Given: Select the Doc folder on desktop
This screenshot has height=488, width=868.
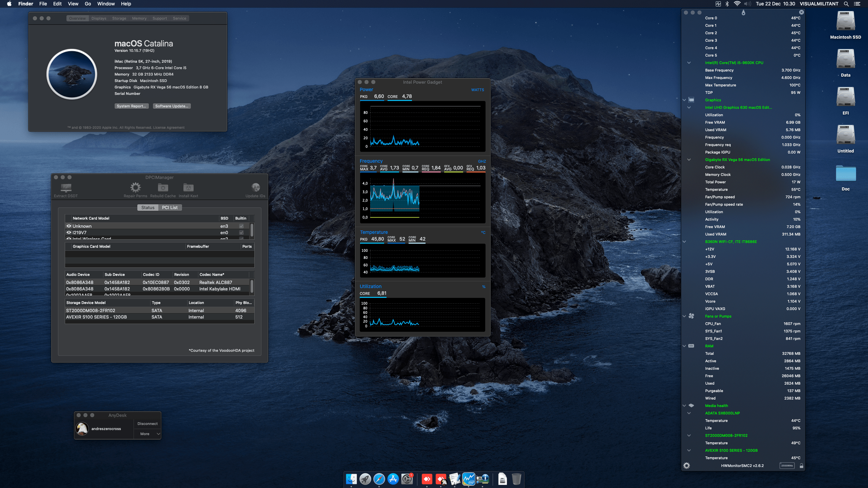Looking at the screenshot, I should pos(846,174).
